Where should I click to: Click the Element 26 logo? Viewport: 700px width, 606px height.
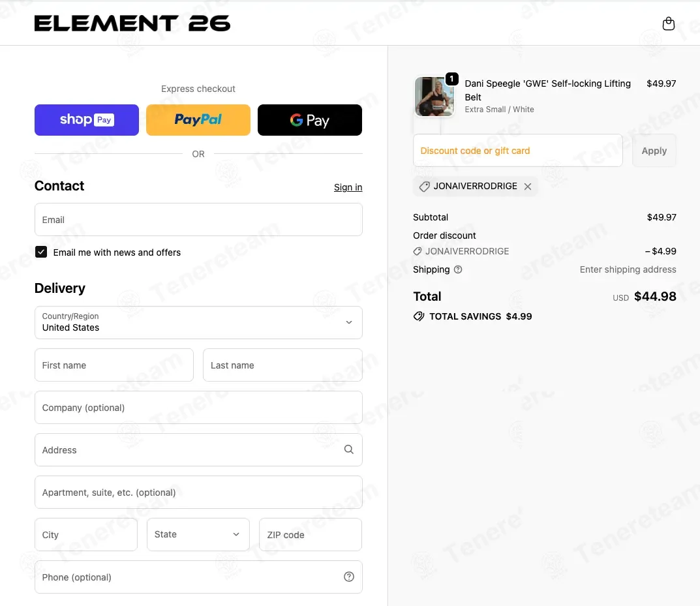(132, 23)
